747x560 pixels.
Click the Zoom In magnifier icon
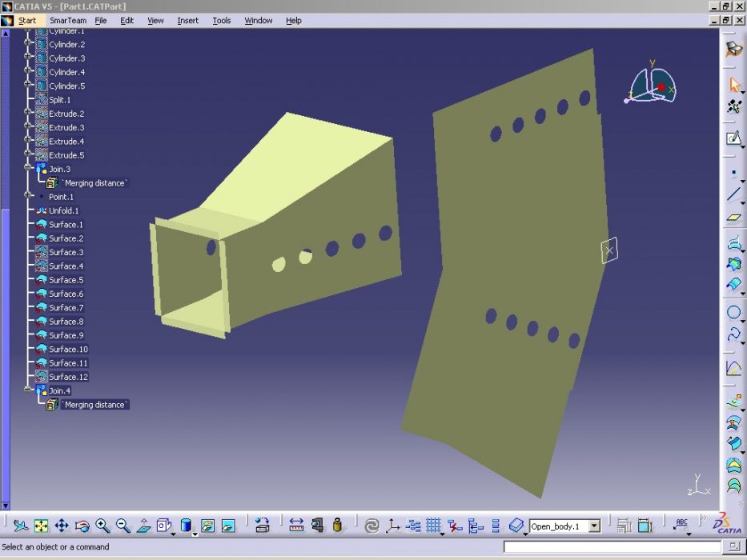tap(102, 526)
